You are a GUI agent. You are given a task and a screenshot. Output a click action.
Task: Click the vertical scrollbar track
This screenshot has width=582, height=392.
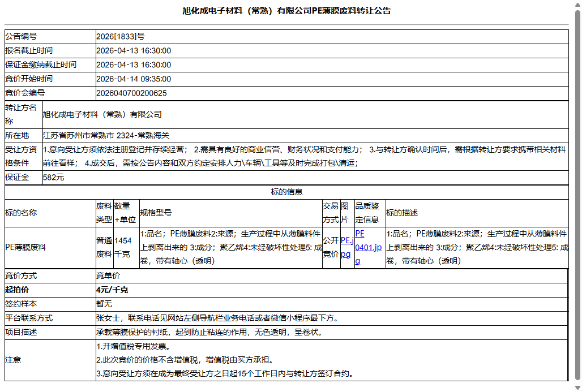coord(577,226)
